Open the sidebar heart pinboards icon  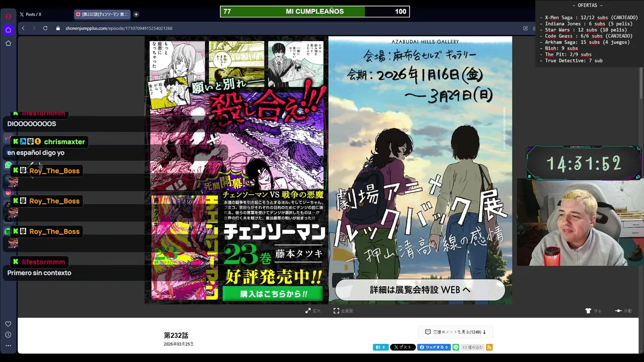click(x=8, y=324)
